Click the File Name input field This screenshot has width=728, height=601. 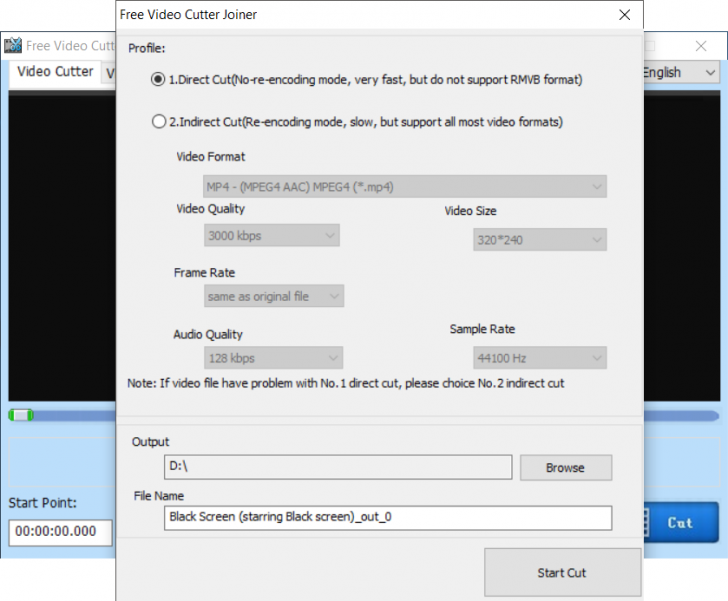(388, 517)
